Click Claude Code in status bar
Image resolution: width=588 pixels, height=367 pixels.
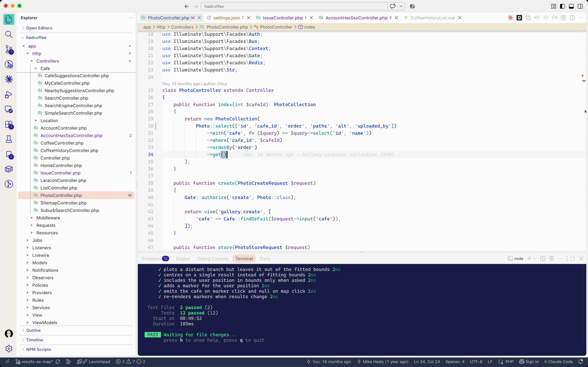point(558,362)
